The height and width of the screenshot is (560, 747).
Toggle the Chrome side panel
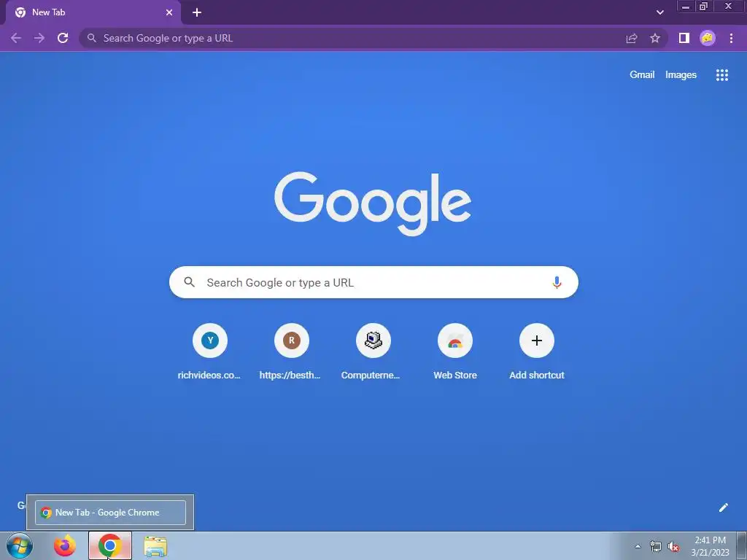[684, 38]
